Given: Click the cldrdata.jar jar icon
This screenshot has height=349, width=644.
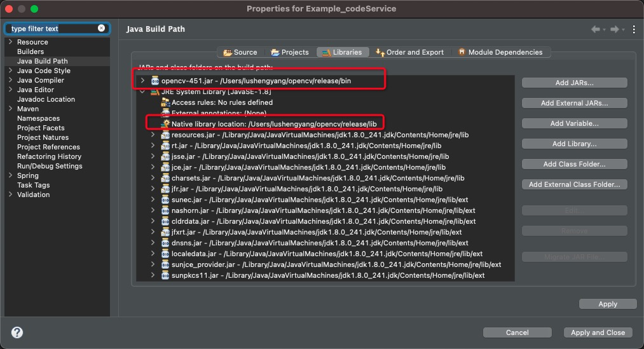Looking at the screenshot, I should pos(165,221).
